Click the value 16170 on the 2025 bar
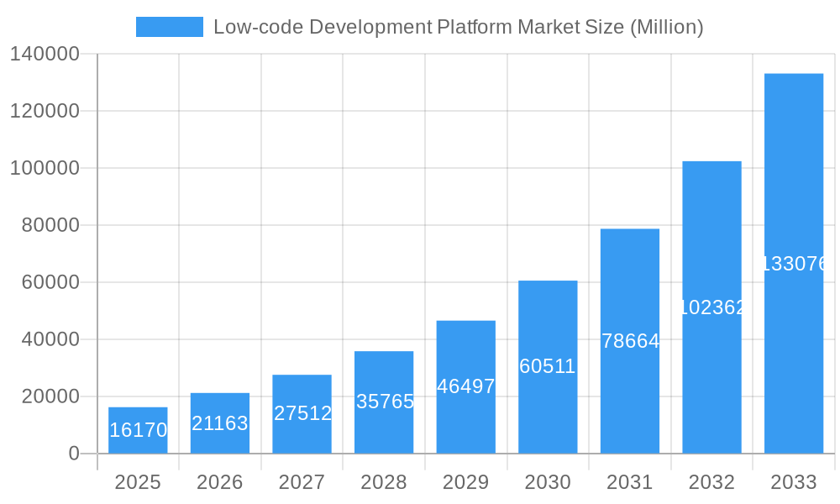This screenshot has height=504, width=840. 138,428
